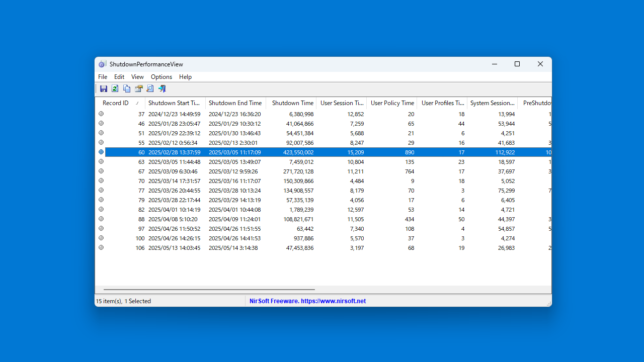644x362 pixels.
Task: Click user policy value 434
Action: [x=409, y=219]
